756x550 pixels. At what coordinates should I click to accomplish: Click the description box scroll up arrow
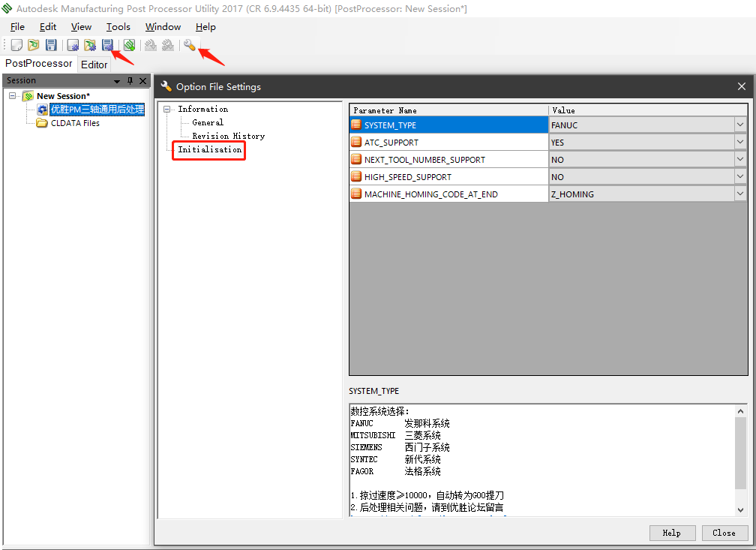(740, 411)
